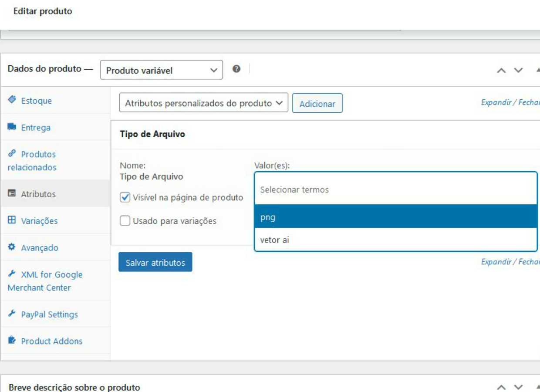Click the Product Addons icon
This screenshot has width=540, height=392.
point(12,341)
